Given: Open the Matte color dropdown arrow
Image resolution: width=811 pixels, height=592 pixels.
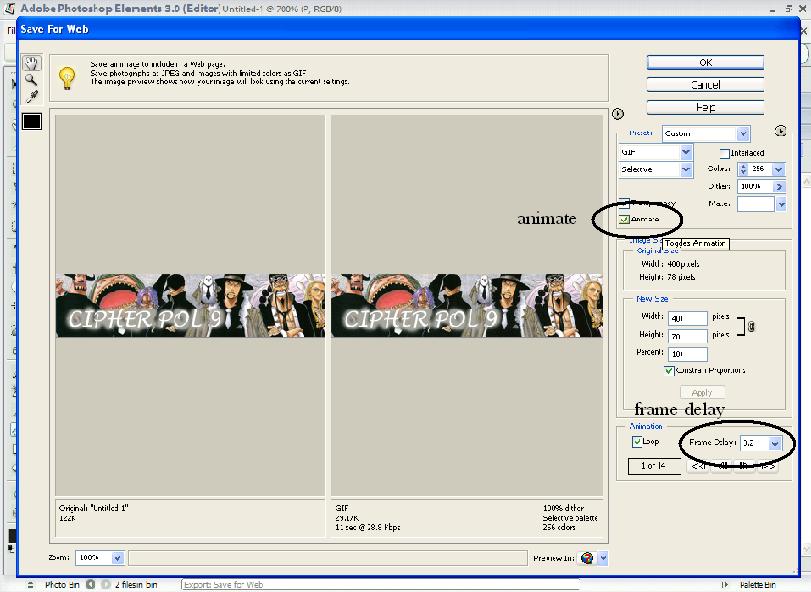Looking at the screenshot, I should [x=781, y=204].
